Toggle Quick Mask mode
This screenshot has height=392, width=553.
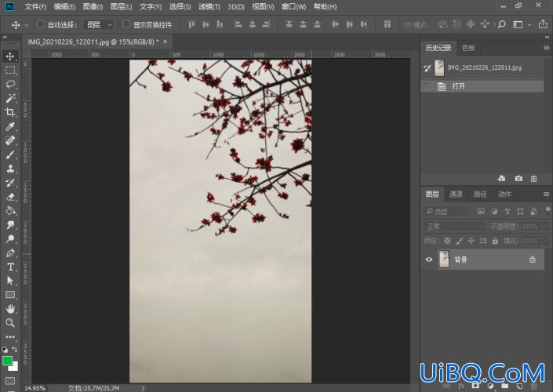pyautogui.click(x=10, y=381)
